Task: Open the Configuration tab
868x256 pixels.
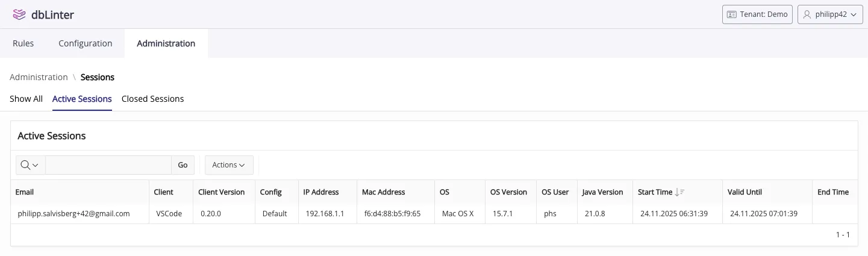Action: (85, 43)
